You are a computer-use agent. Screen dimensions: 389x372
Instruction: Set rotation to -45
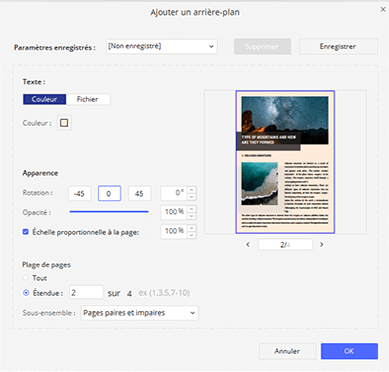(x=80, y=194)
